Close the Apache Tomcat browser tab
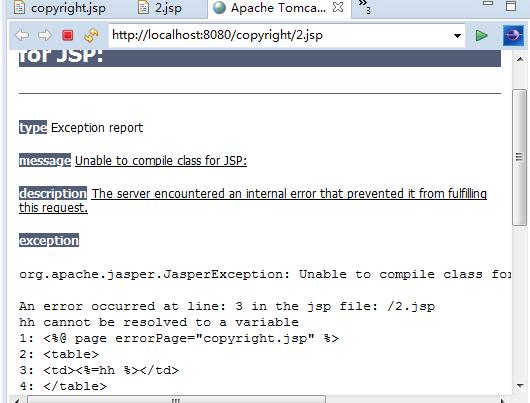The height and width of the screenshot is (403, 530). pos(338,7)
